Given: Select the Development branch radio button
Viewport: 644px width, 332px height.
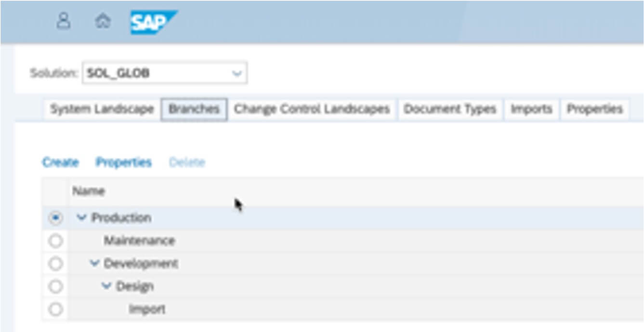Looking at the screenshot, I should [56, 263].
